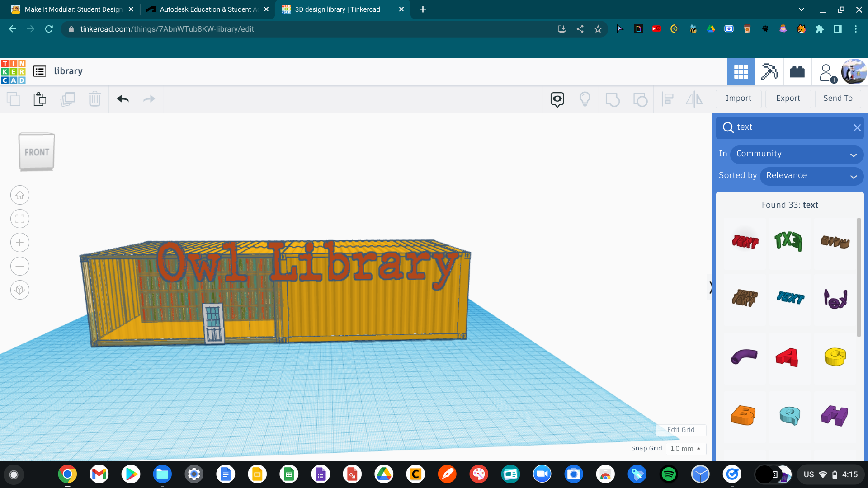This screenshot has height=488, width=868.
Task: Select the undo arrow icon
Action: tap(123, 99)
